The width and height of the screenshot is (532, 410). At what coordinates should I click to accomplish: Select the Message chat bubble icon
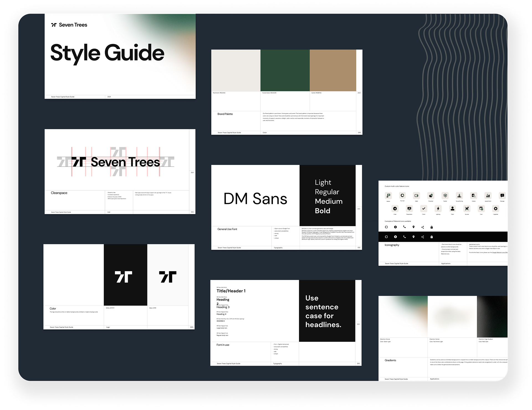(502, 196)
